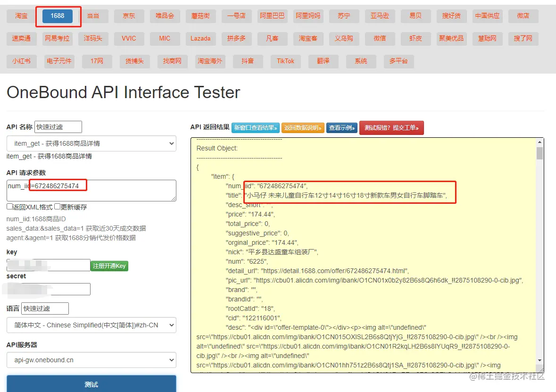Open the 阿里巴巴 tab

pyautogui.click(x=272, y=16)
